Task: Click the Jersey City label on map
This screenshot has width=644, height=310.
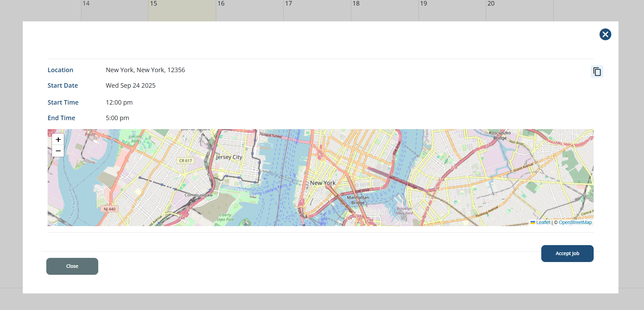Action: click(x=229, y=157)
